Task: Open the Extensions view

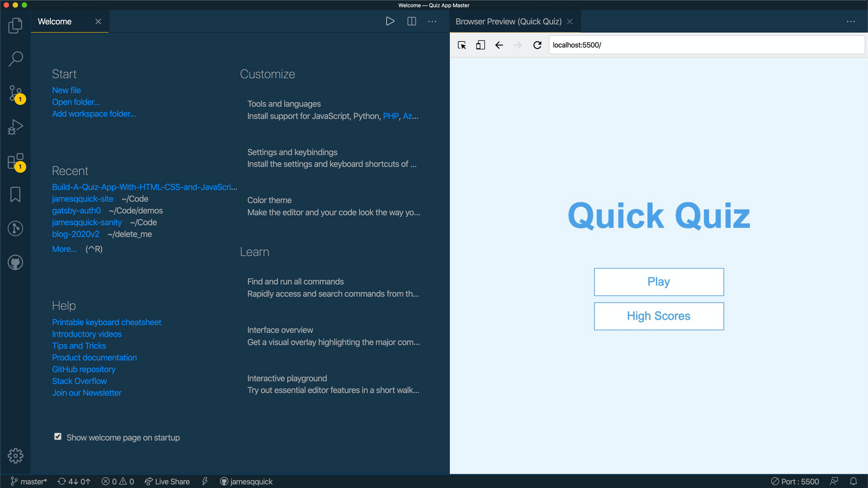Action: [15, 161]
